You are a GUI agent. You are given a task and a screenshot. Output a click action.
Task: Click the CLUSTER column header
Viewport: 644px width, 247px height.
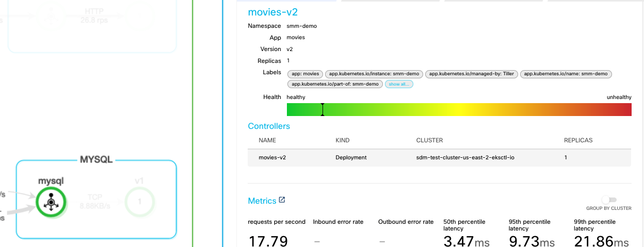pyautogui.click(x=429, y=140)
